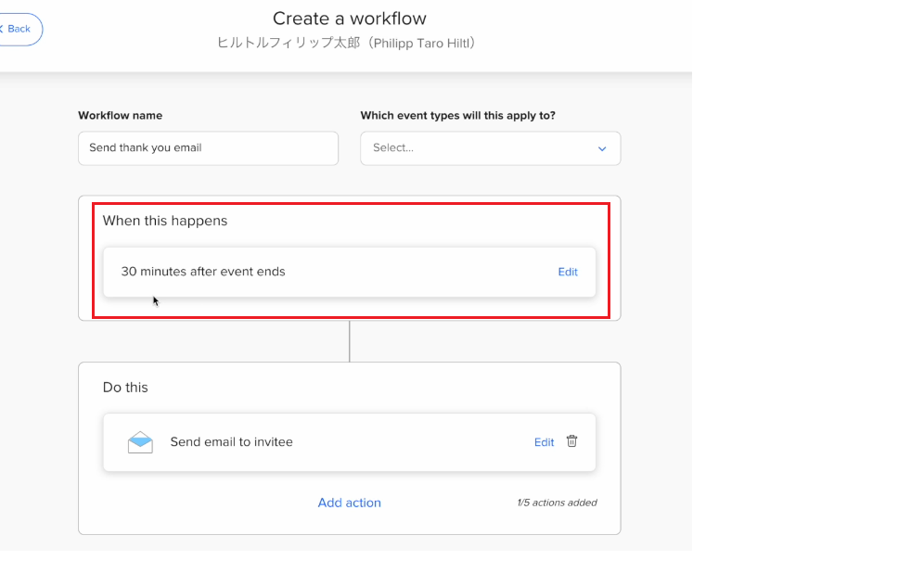Click the 1/5 actions added counter
This screenshot has width=924, height=573.
557,503
